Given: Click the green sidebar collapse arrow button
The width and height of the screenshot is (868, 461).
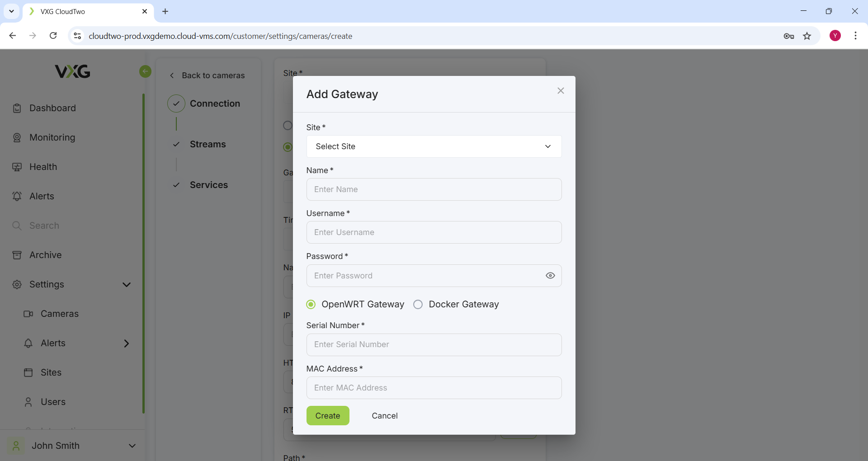Looking at the screenshot, I should tap(145, 71).
